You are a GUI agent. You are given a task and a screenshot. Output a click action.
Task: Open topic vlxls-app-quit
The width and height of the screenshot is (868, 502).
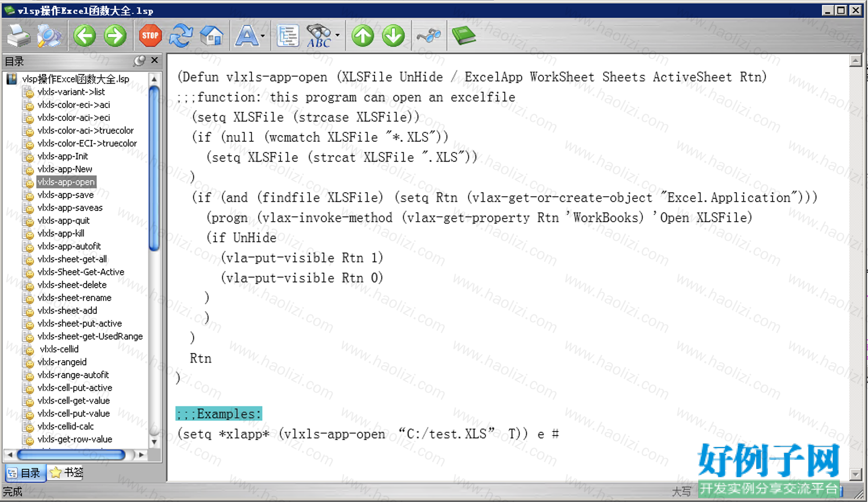point(64,220)
